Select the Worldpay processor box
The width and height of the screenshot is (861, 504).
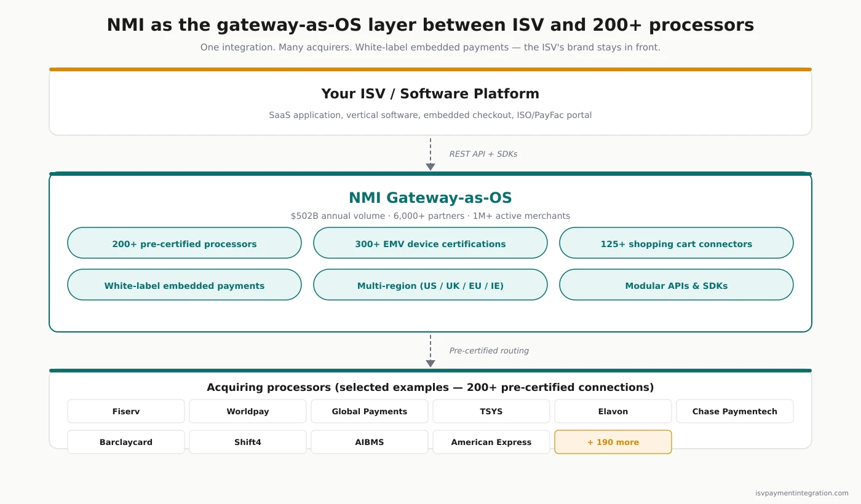248,411
